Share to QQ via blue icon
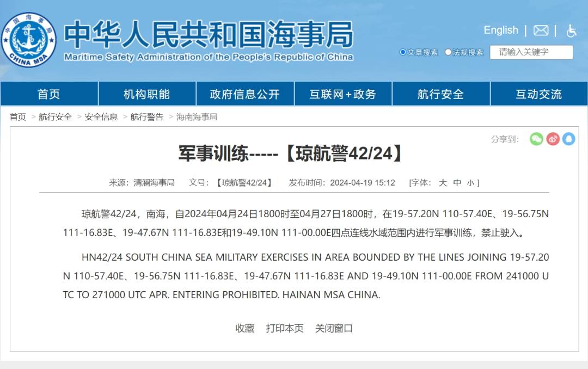Viewport: 588px width, 369px height. pos(568,139)
